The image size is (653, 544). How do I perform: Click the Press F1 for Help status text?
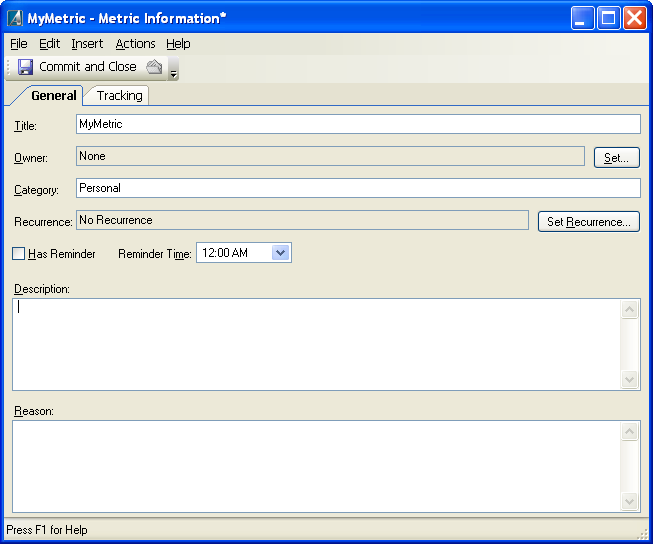point(47,530)
